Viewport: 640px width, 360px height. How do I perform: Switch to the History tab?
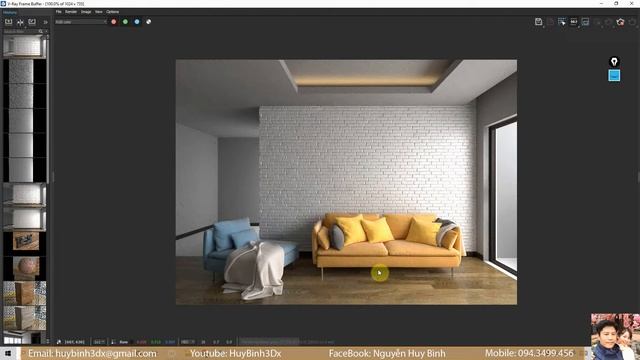coord(10,12)
